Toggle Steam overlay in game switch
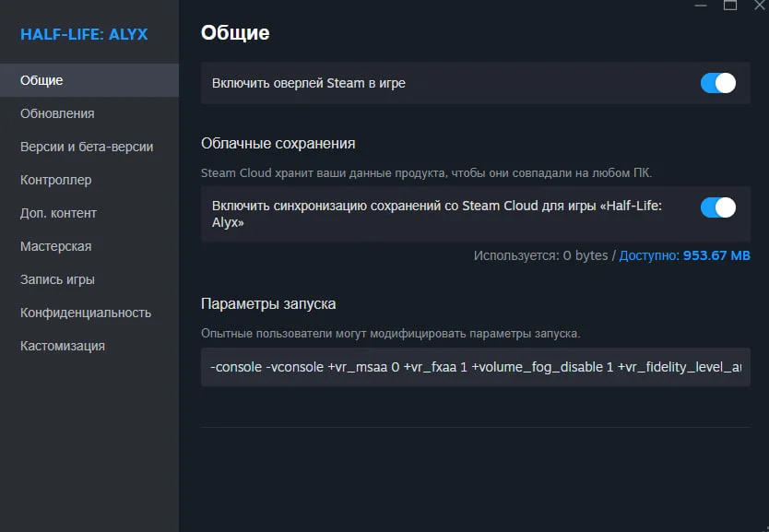 click(x=718, y=83)
